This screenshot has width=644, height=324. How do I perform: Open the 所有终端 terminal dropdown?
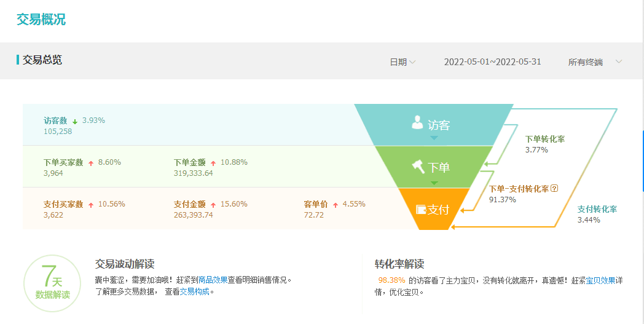pos(595,62)
